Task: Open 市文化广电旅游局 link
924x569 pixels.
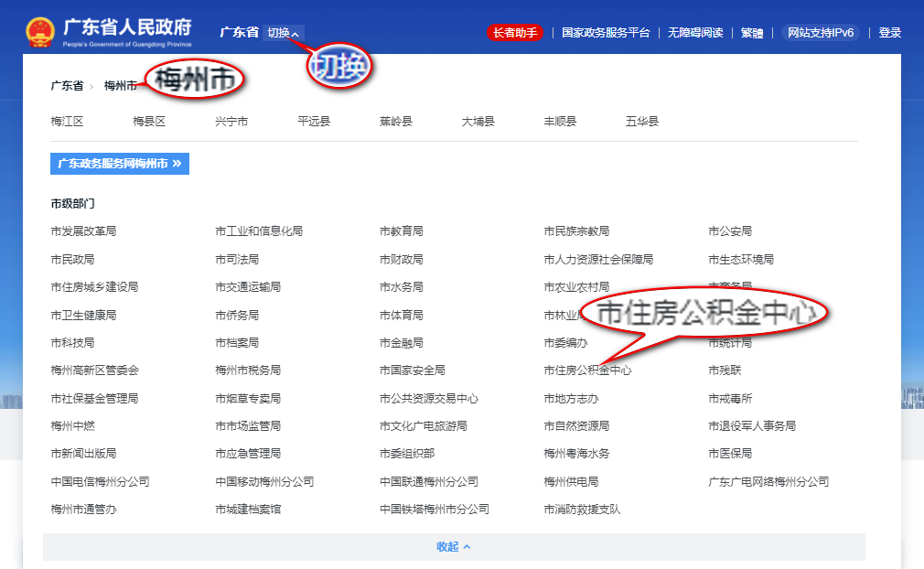Action: pos(423,426)
